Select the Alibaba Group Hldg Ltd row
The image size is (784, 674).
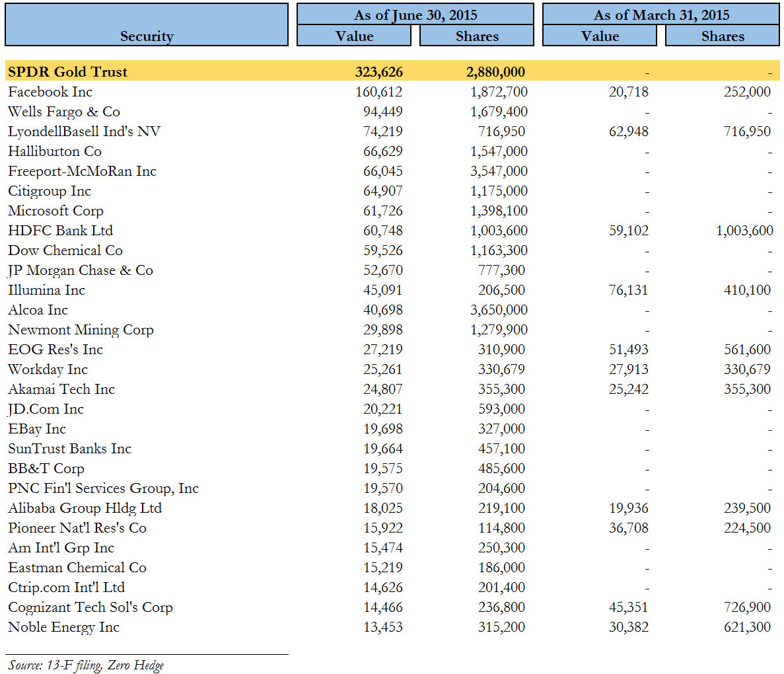(392, 508)
